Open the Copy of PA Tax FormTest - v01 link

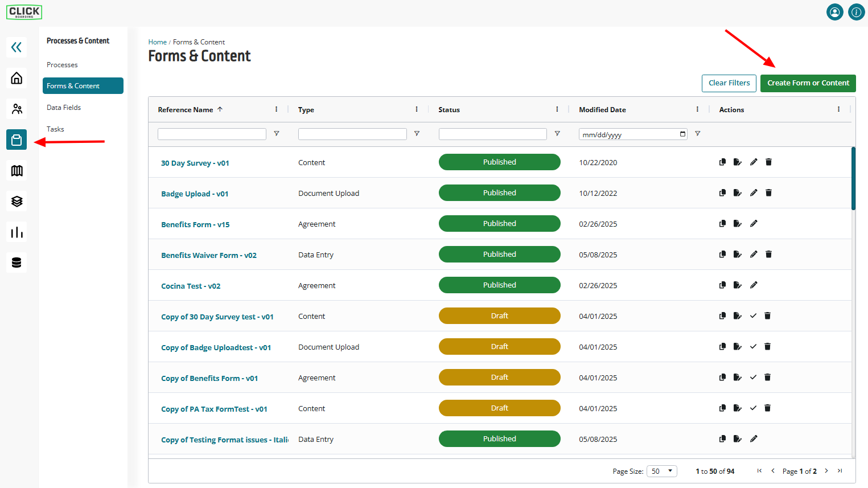214,409
